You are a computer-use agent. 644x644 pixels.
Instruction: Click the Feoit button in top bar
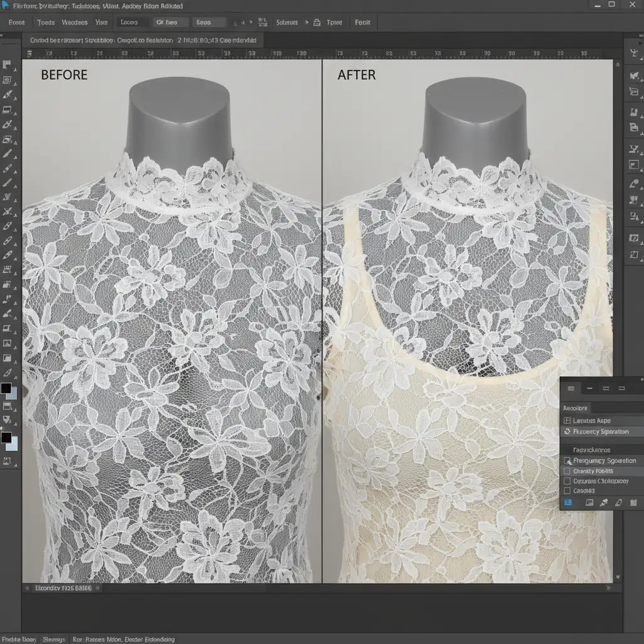click(362, 22)
